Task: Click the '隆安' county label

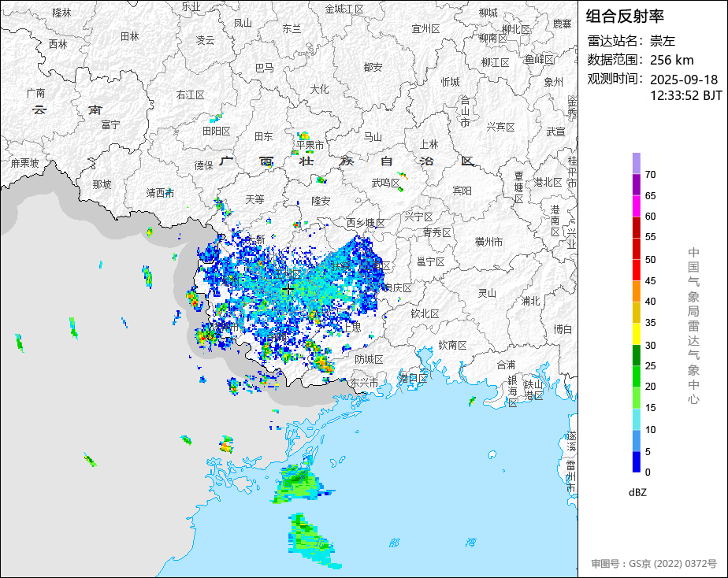Action: point(321,201)
